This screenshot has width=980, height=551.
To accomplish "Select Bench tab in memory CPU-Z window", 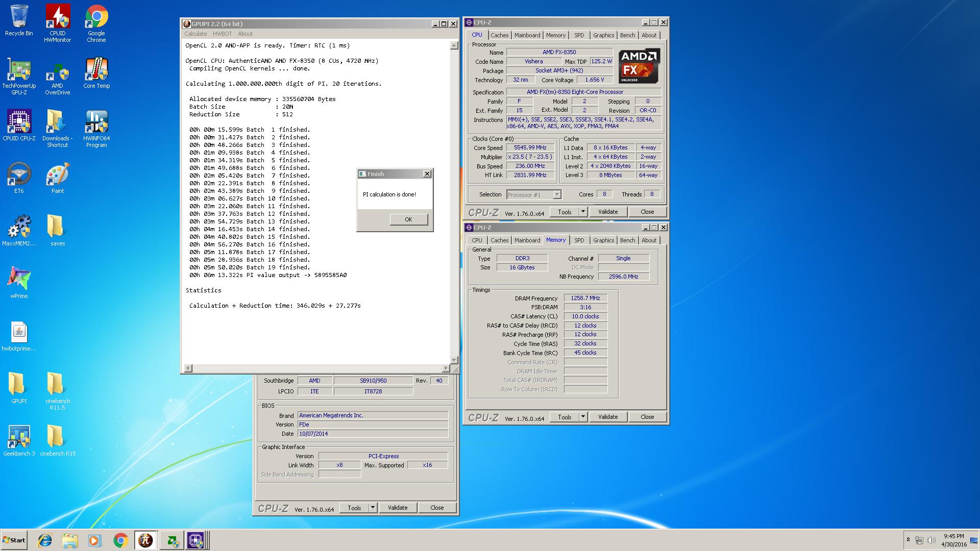I will tap(627, 240).
